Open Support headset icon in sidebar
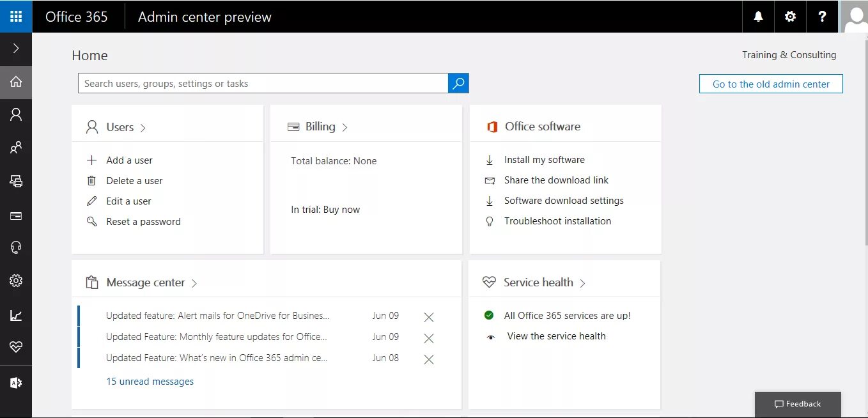Image resolution: width=868 pixels, height=418 pixels. 16,247
